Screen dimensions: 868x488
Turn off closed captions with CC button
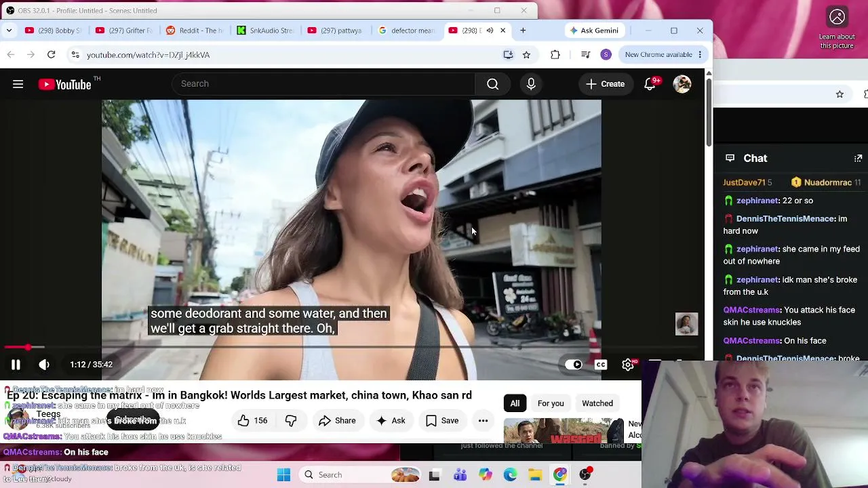pyautogui.click(x=601, y=365)
